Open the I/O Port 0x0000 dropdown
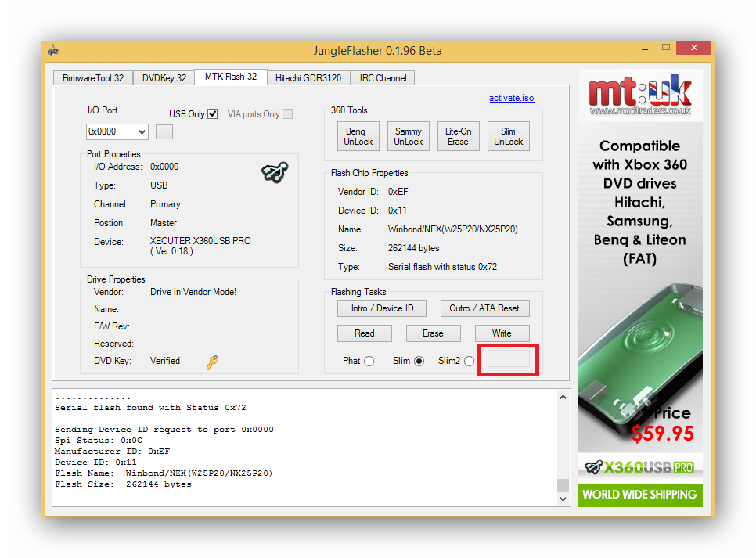 [x=117, y=131]
